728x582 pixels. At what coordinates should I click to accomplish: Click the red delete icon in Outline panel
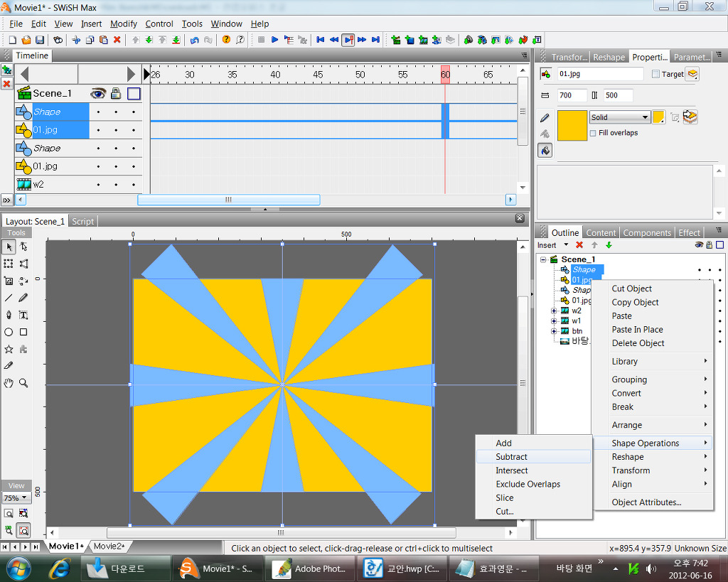coord(579,245)
